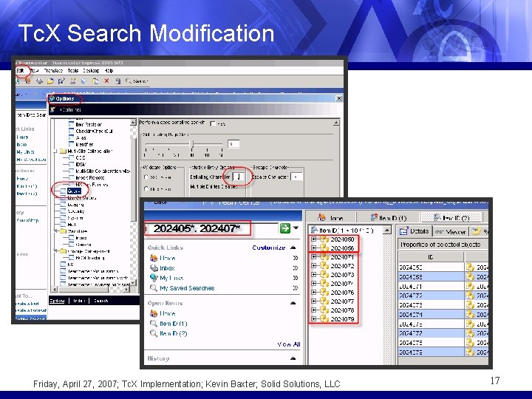Click the Home icon under Open Items
The width and height of the screenshot is (532, 399).
pyautogui.click(x=154, y=313)
